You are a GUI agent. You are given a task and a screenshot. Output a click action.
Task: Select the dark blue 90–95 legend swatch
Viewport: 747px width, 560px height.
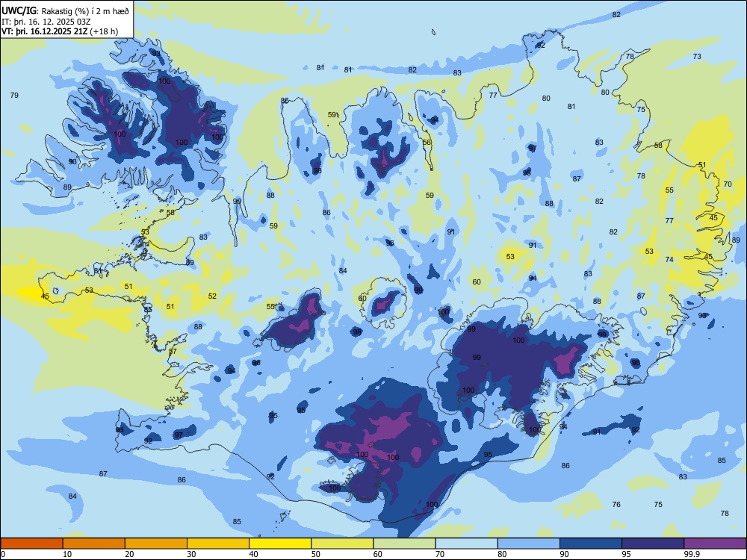pos(591,544)
